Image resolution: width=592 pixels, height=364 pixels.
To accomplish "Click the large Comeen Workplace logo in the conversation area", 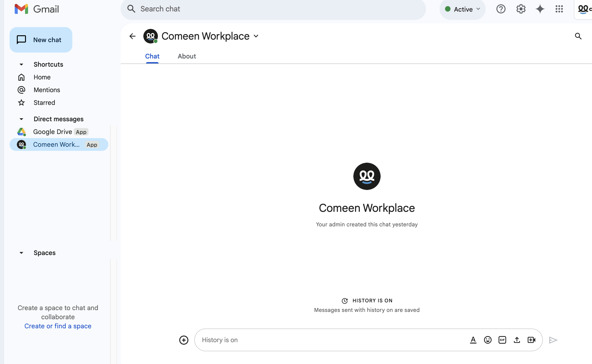I will point(367,176).
